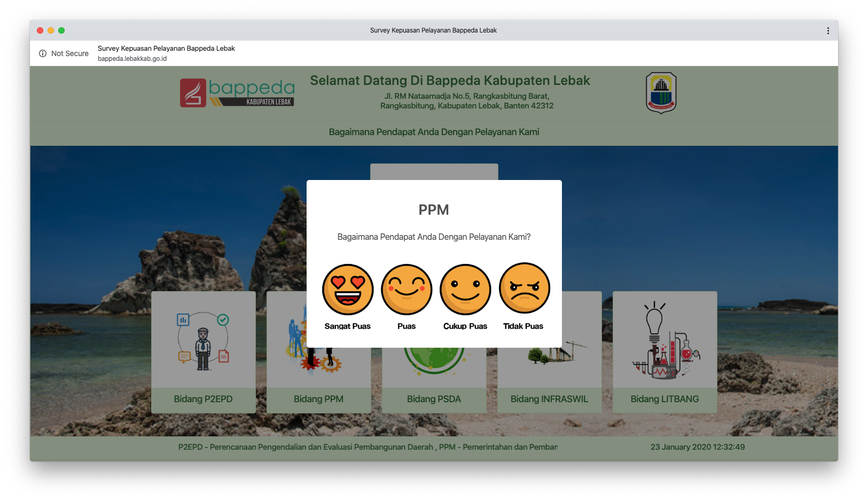868x501 pixels.
Task: Select the "Tidak Puas" angry emoji
Action: [524, 288]
